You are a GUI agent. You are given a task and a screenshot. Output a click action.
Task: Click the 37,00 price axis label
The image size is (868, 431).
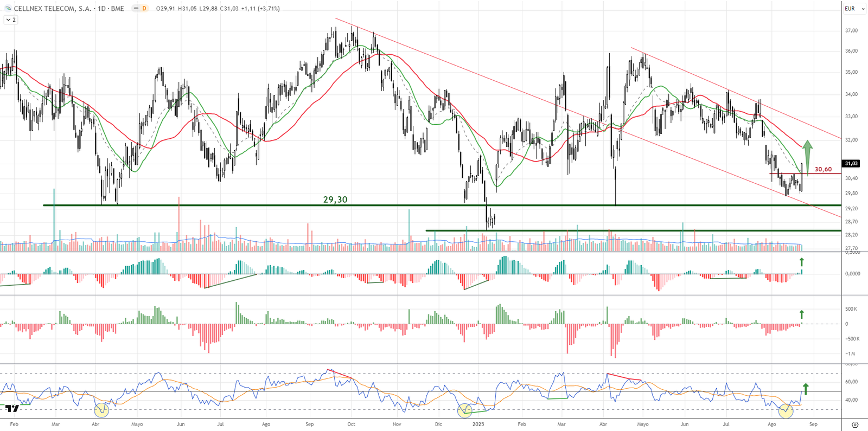coord(851,30)
